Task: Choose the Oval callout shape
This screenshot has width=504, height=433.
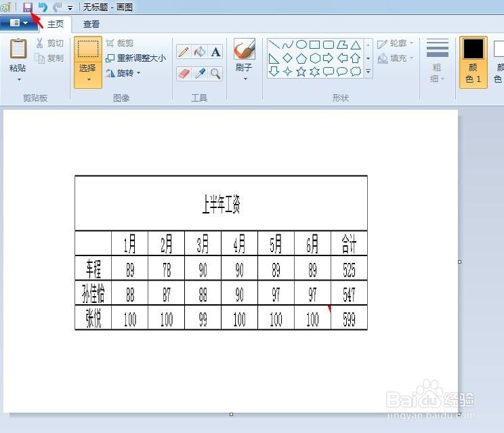Action: (x=342, y=71)
